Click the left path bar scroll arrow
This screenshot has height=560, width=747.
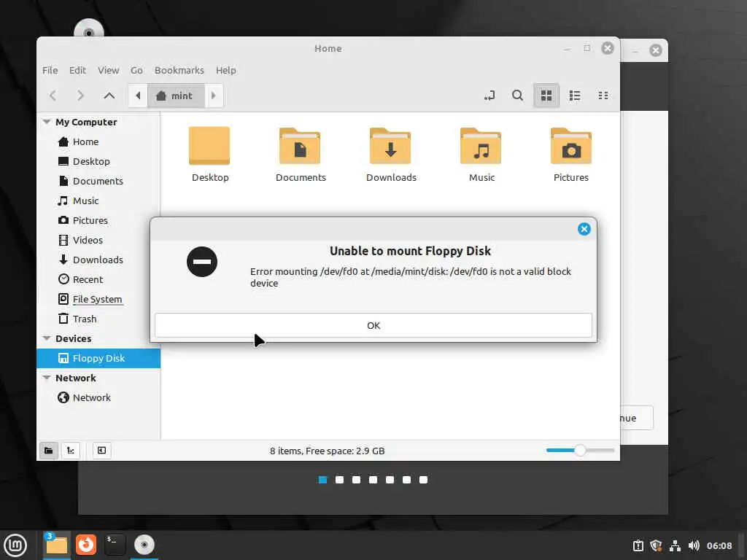(x=138, y=96)
